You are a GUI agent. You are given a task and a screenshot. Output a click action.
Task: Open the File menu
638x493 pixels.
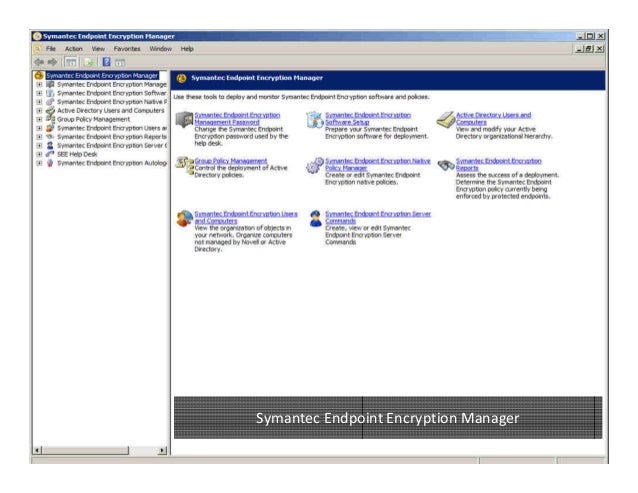tap(51, 49)
